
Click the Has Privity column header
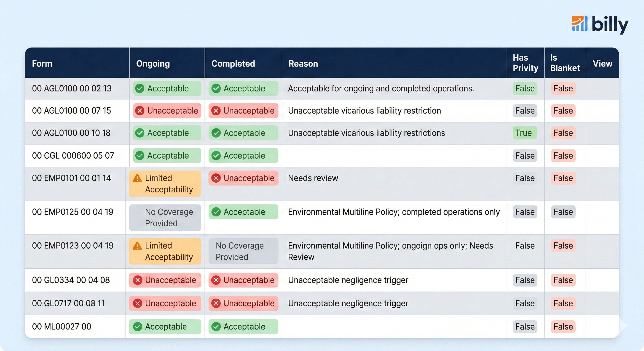tap(525, 63)
